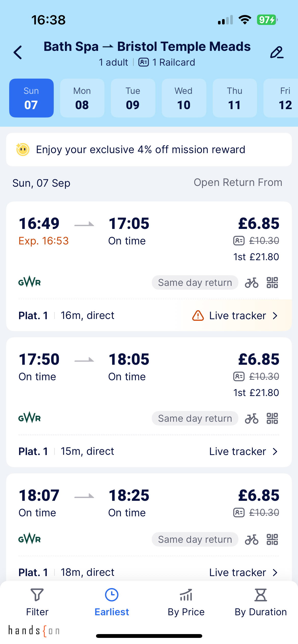Tap the warning triangle by Live tracker
This screenshot has width=298, height=644.
198,316
